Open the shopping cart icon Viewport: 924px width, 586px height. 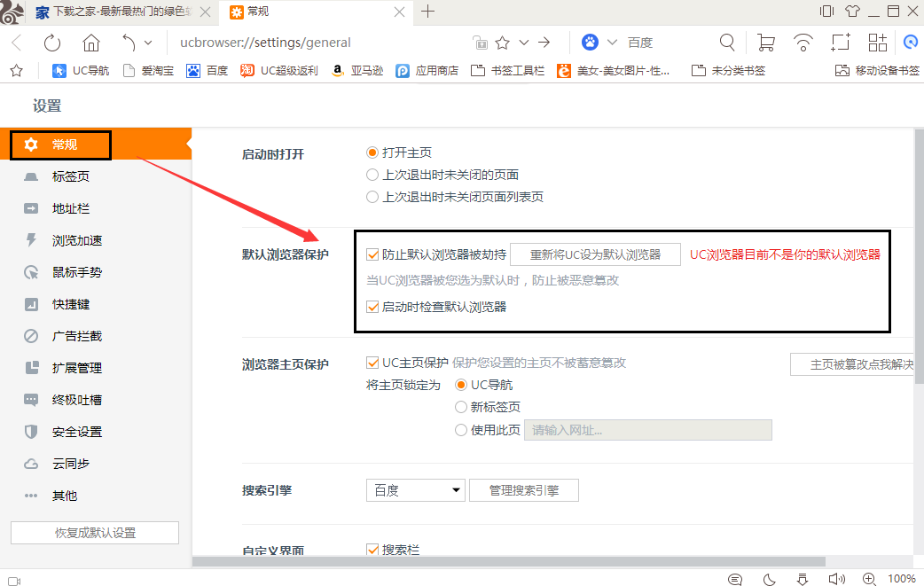768,42
